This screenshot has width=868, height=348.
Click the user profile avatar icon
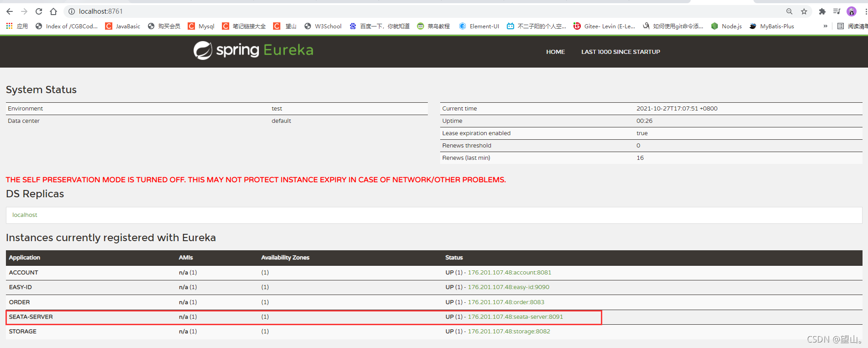click(852, 11)
